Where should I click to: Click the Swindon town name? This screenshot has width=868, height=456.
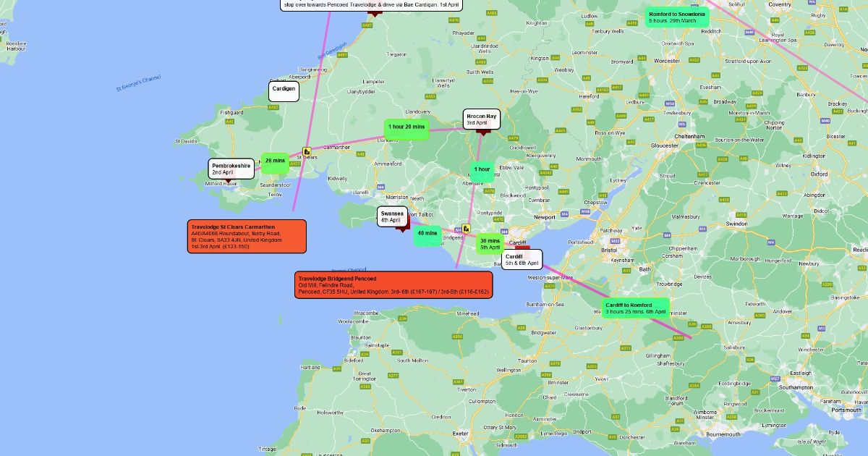736,224
